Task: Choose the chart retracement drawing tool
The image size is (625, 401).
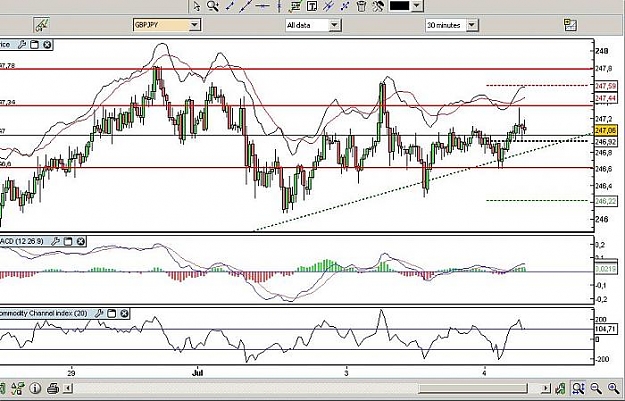Action: coord(295,6)
